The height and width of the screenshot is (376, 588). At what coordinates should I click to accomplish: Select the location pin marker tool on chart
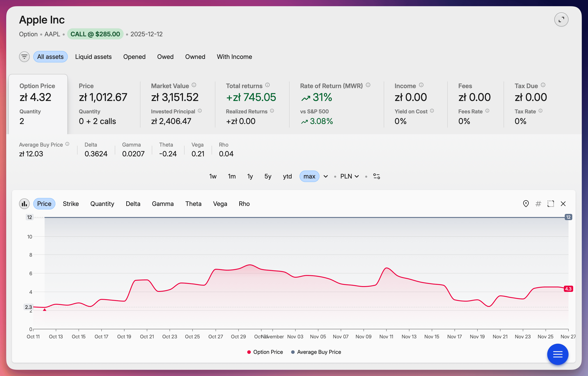(526, 204)
